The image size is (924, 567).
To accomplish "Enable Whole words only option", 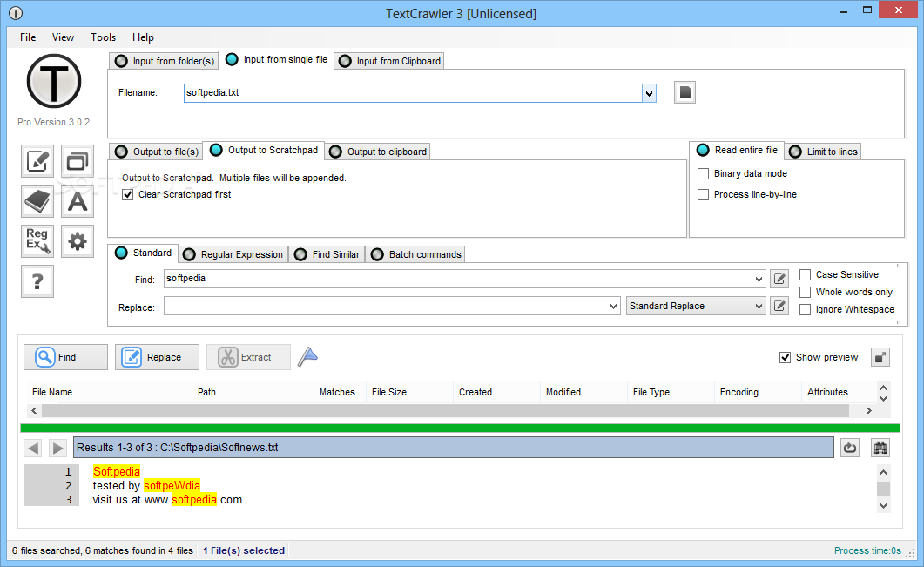I will [x=805, y=293].
